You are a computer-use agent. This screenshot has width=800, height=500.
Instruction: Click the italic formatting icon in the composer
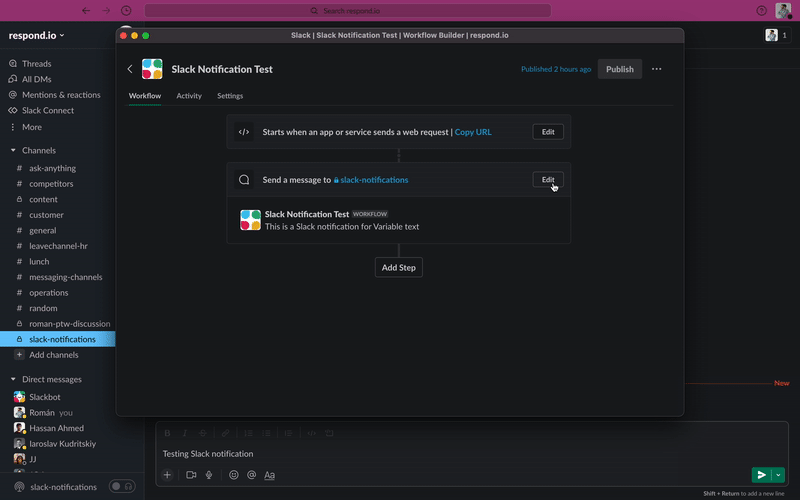click(x=185, y=433)
